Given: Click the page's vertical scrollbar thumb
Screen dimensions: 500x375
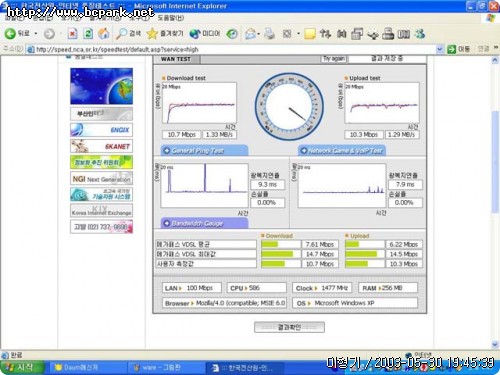Looking at the screenshot, I should [495, 162].
